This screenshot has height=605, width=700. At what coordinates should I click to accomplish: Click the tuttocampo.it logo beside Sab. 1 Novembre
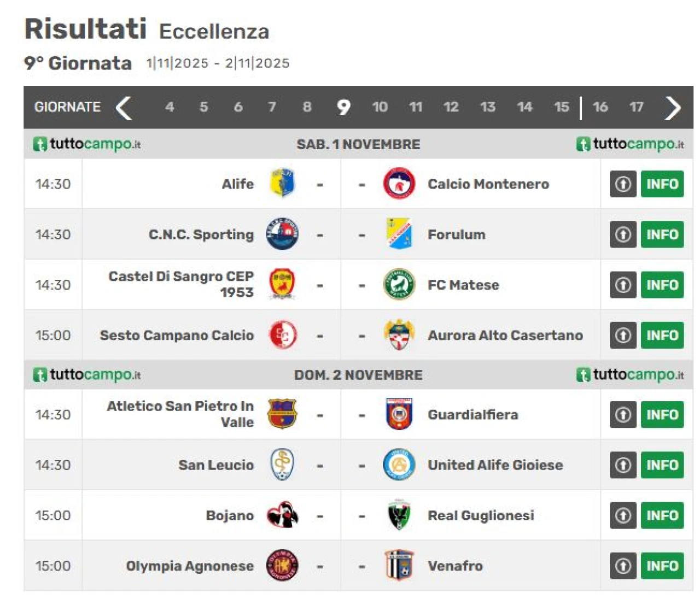coord(87,144)
